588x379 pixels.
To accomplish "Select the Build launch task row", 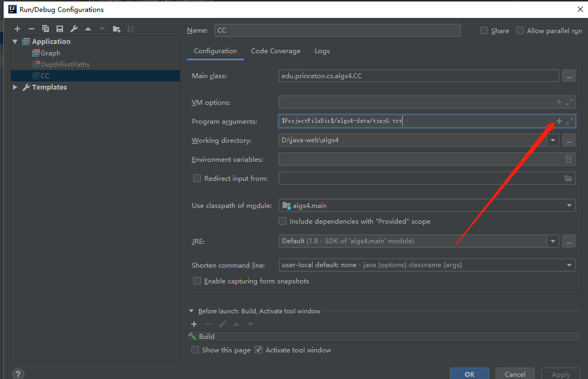I will click(384, 336).
